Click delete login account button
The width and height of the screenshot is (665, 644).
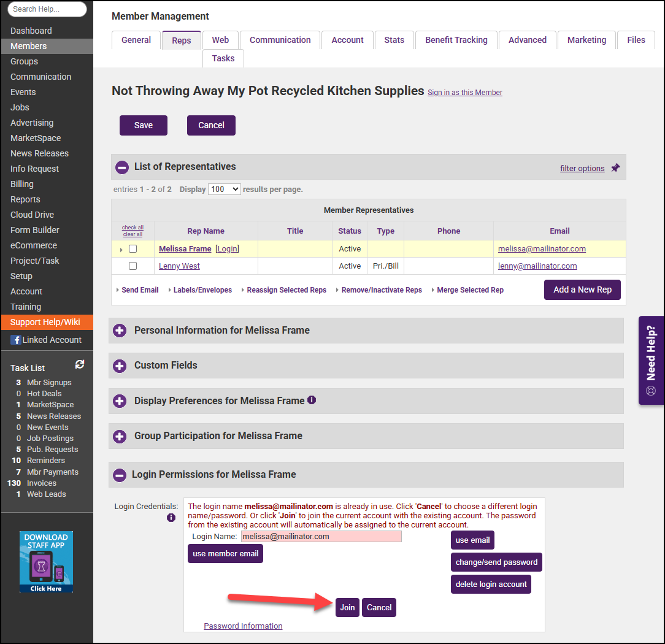click(491, 585)
